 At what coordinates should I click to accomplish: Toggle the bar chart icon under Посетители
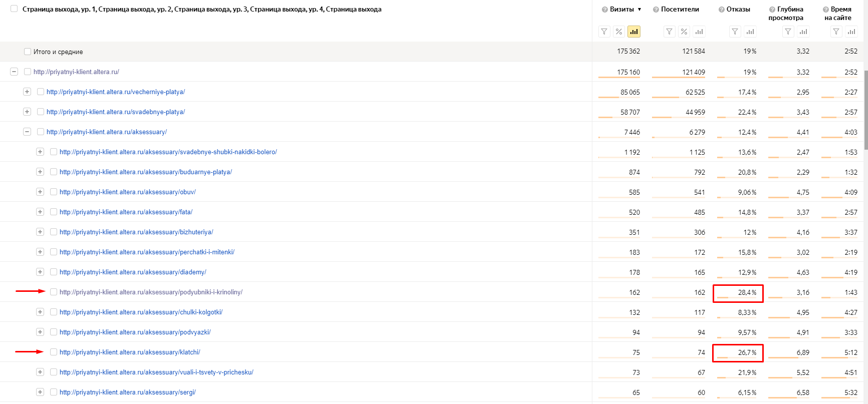point(699,32)
